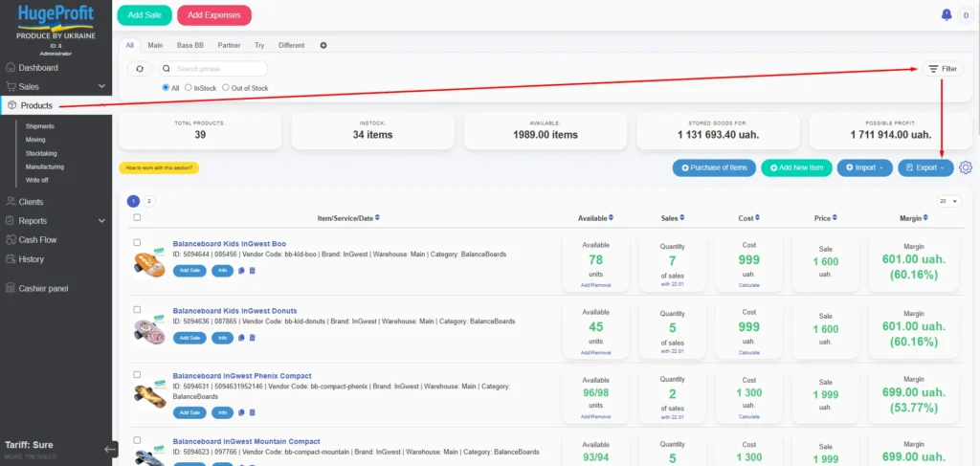Click the Purchase of Items button
The width and height of the screenshot is (980, 466).
pyautogui.click(x=714, y=167)
